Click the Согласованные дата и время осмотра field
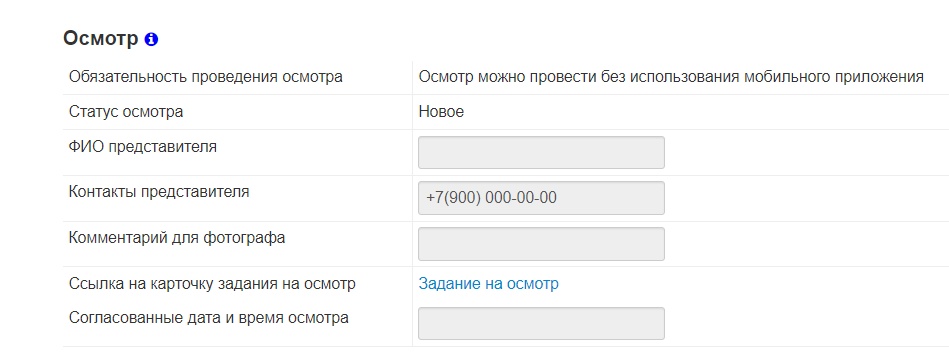The height and width of the screenshot is (360, 949). 541,323
